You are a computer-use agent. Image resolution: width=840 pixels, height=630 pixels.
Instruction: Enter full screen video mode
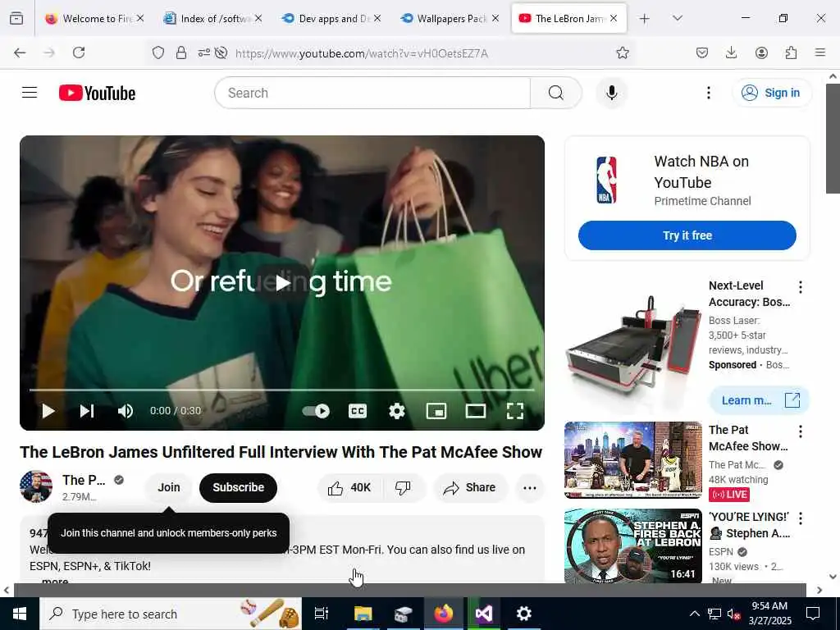[515, 411]
